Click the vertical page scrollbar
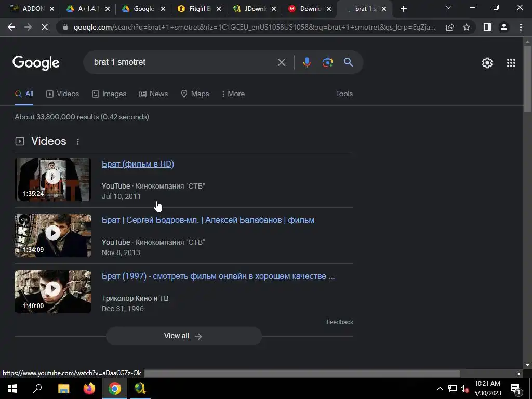The height and width of the screenshot is (399, 532). pyautogui.click(x=528, y=78)
